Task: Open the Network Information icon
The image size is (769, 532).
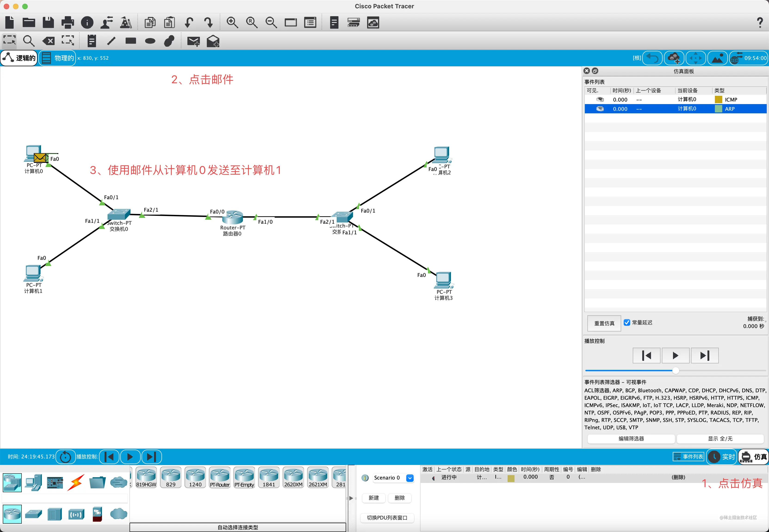Action: 87,22
